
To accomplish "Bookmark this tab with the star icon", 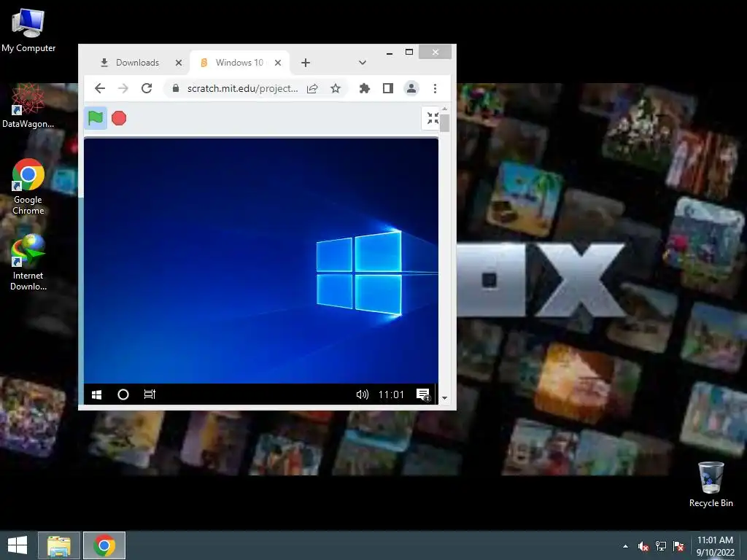I will pyautogui.click(x=336, y=88).
